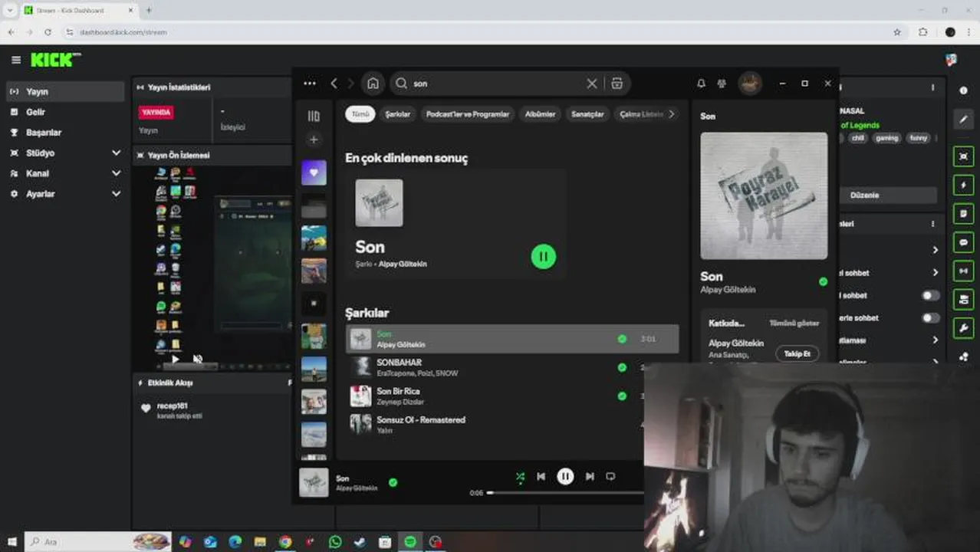Click Kick lightning bolt quick action icon
This screenshot has height=552, width=980.
click(x=964, y=186)
